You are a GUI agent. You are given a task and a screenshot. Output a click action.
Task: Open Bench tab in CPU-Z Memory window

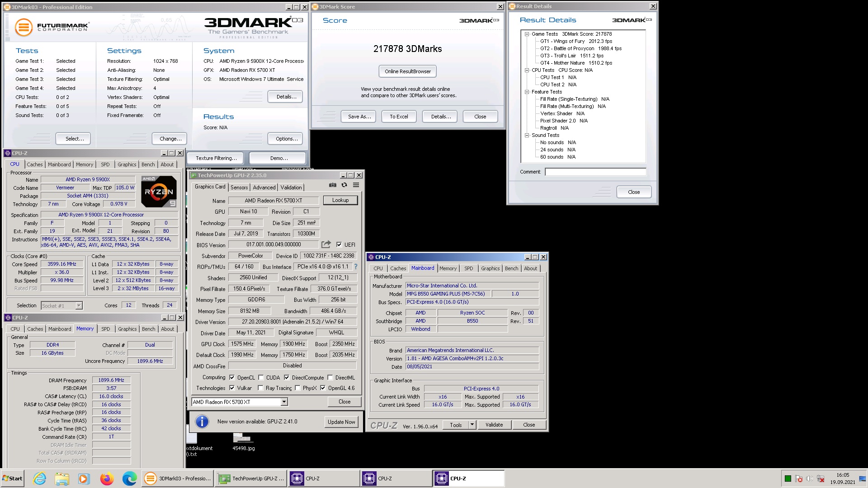click(148, 329)
